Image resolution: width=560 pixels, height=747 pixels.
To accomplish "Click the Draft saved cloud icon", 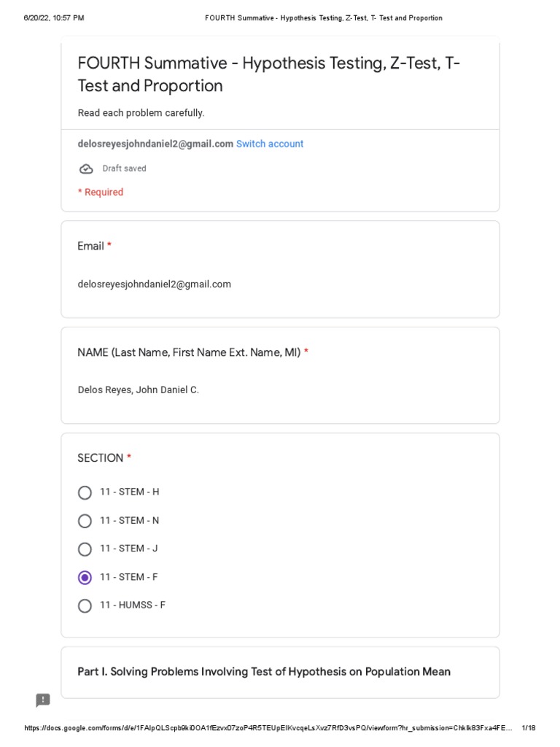I will coord(86,169).
